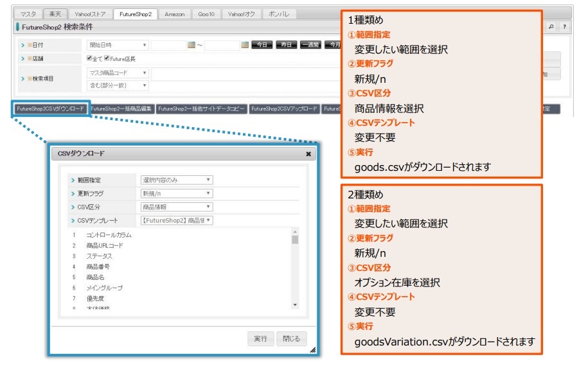The image size is (588, 366).
Task: Click the column list scrollbar thumb
Action: pyautogui.click(x=295, y=240)
